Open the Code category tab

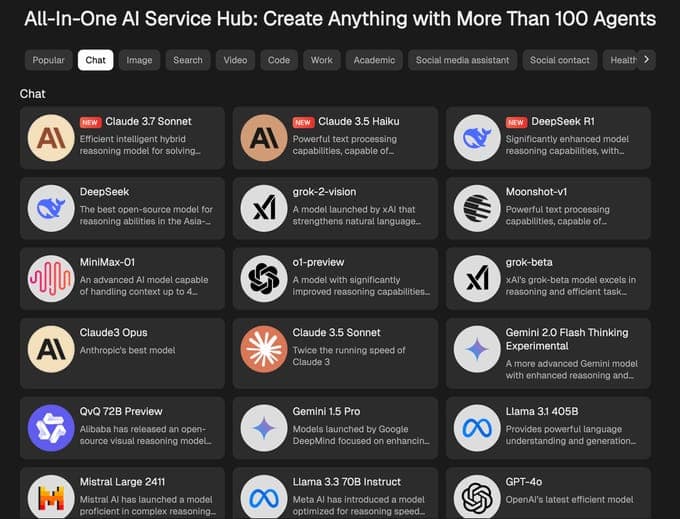pos(279,60)
